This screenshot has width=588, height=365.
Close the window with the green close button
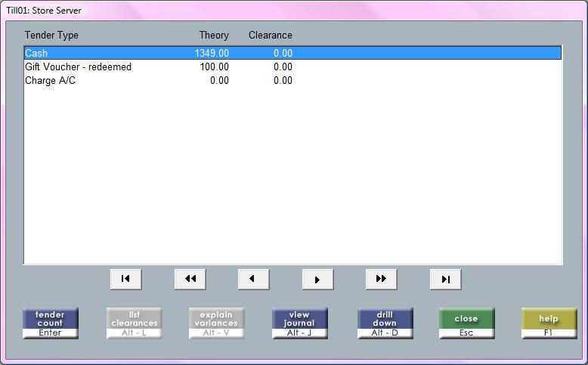coord(466,323)
